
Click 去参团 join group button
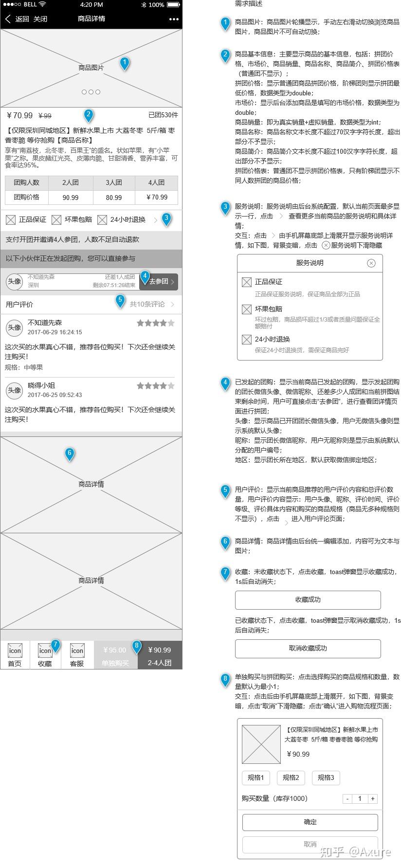[x=159, y=282]
